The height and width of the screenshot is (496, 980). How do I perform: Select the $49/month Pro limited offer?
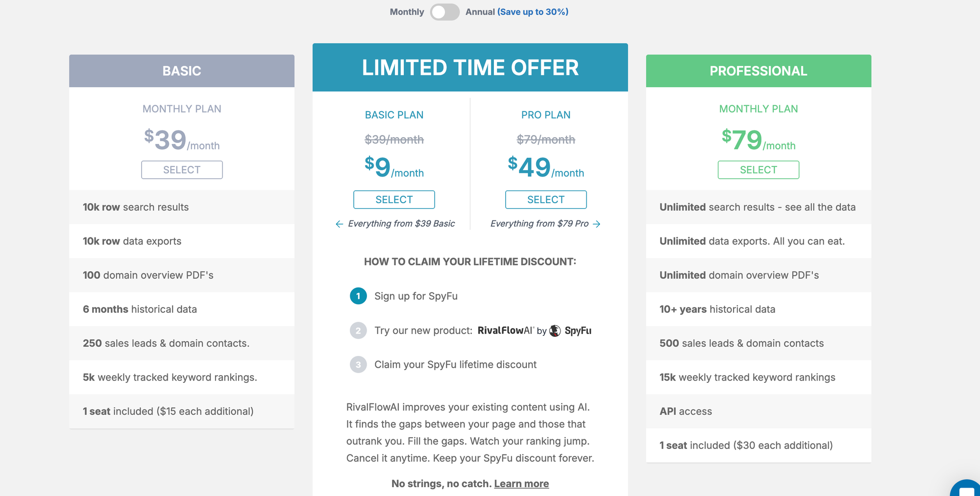[546, 200]
